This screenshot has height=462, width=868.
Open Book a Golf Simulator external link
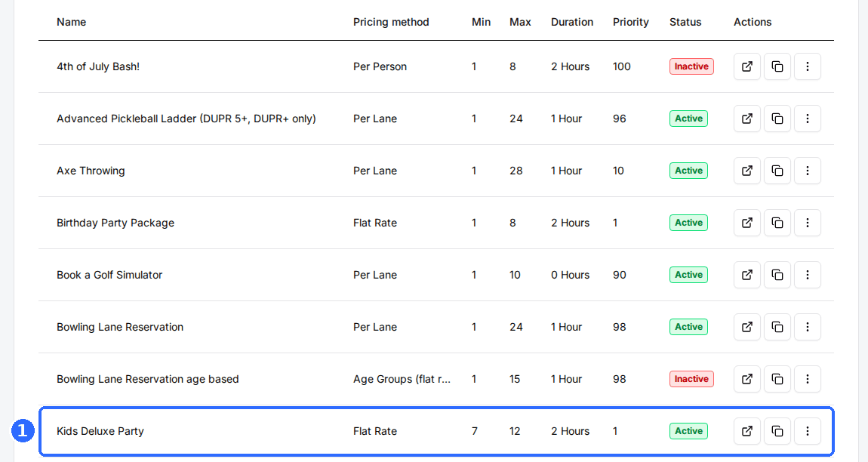pyautogui.click(x=746, y=275)
